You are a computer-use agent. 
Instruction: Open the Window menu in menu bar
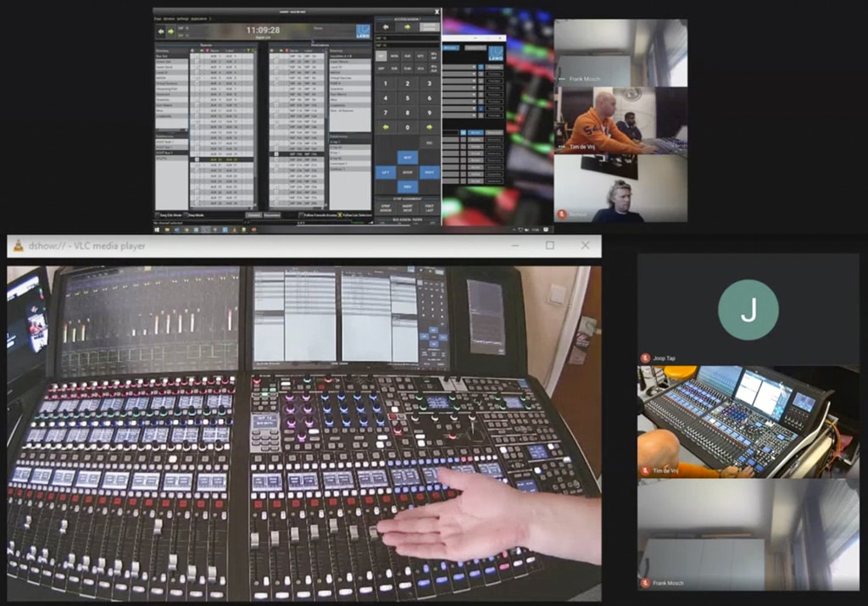(x=170, y=18)
